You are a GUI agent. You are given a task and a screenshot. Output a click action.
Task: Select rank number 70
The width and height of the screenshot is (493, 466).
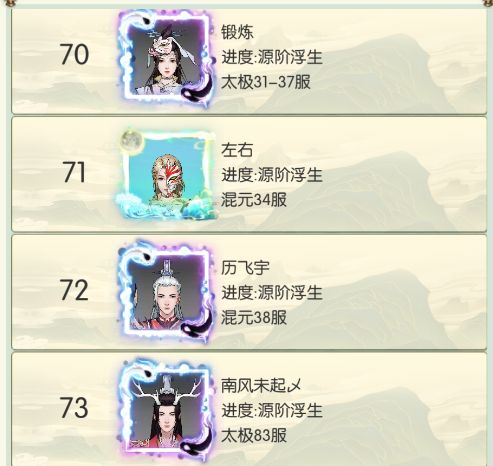[x=74, y=55]
